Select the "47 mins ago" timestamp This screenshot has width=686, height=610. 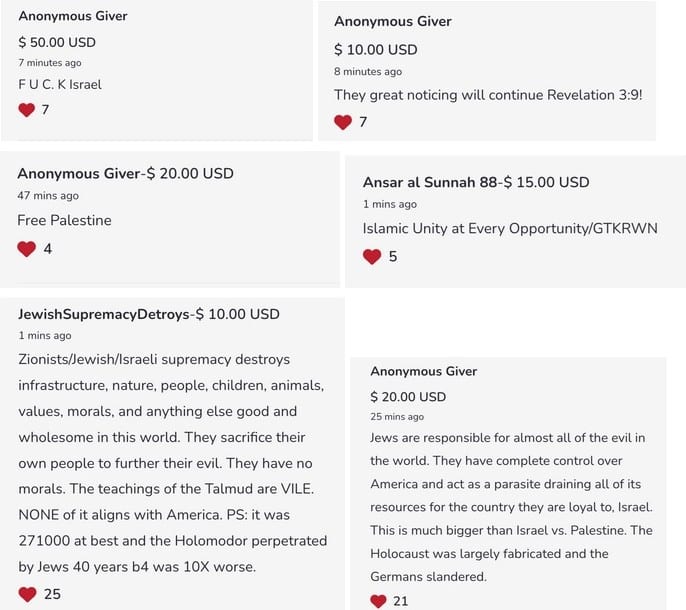click(48, 196)
